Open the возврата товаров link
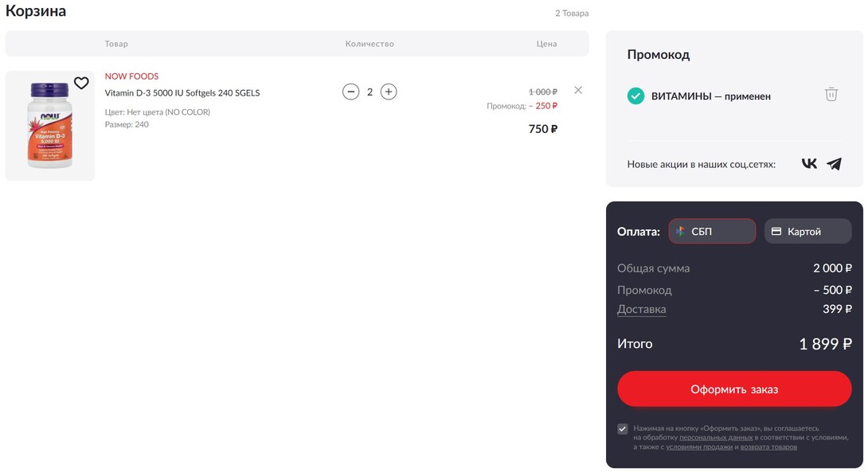Viewport: 868px width, 473px height. [x=768, y=448]
